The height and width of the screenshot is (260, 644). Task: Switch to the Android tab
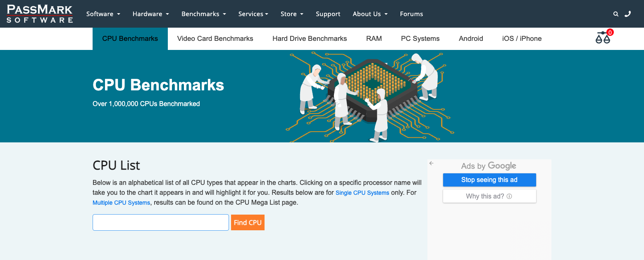[x=471, y=38]
